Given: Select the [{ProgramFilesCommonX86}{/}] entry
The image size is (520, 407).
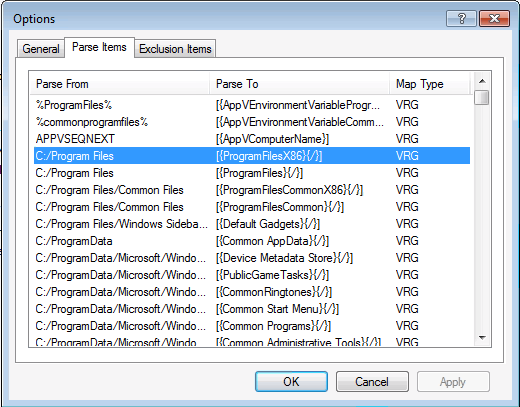Looking at the screenshot, I should (x=289, y=190).
